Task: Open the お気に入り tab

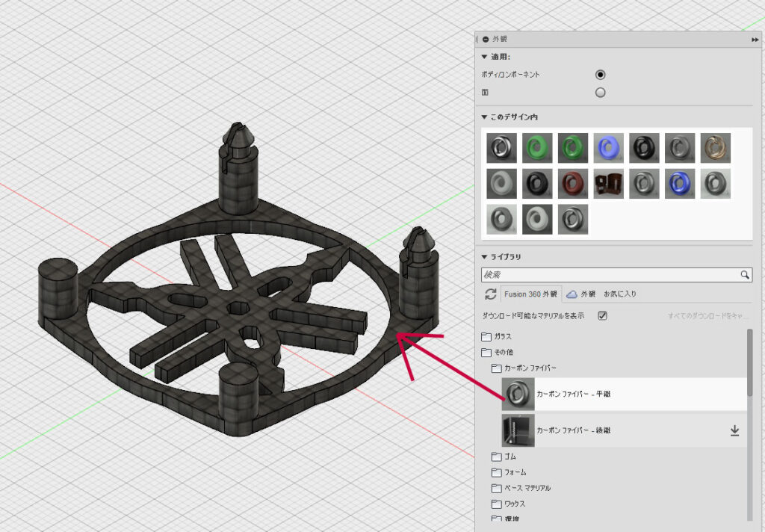Action: [x=620, y=294]
